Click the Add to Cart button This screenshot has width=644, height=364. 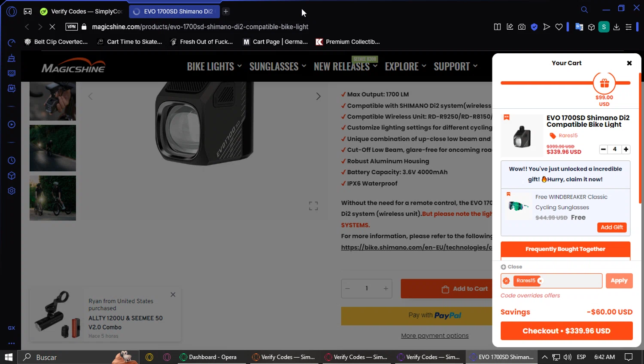coord(447,289)
